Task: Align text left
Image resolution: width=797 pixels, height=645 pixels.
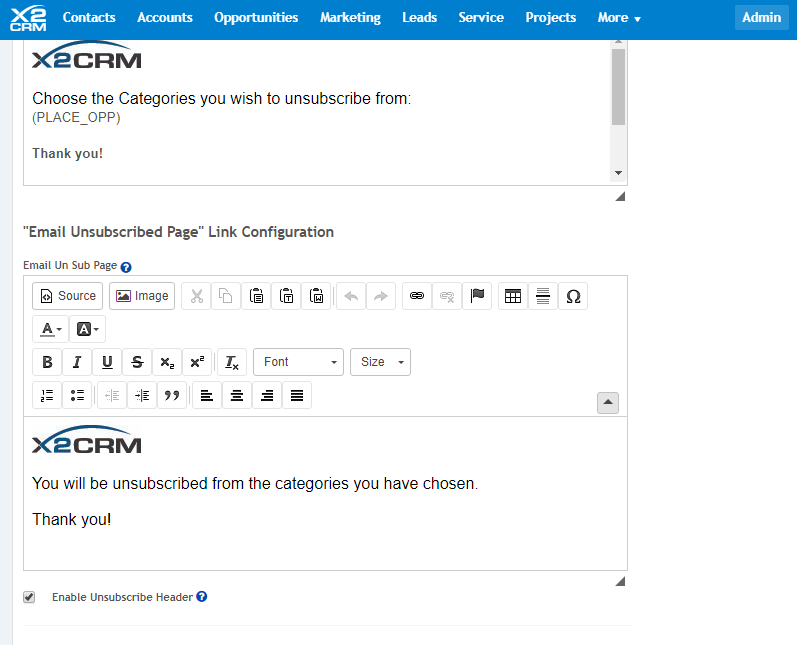Action: pos(207,395)
